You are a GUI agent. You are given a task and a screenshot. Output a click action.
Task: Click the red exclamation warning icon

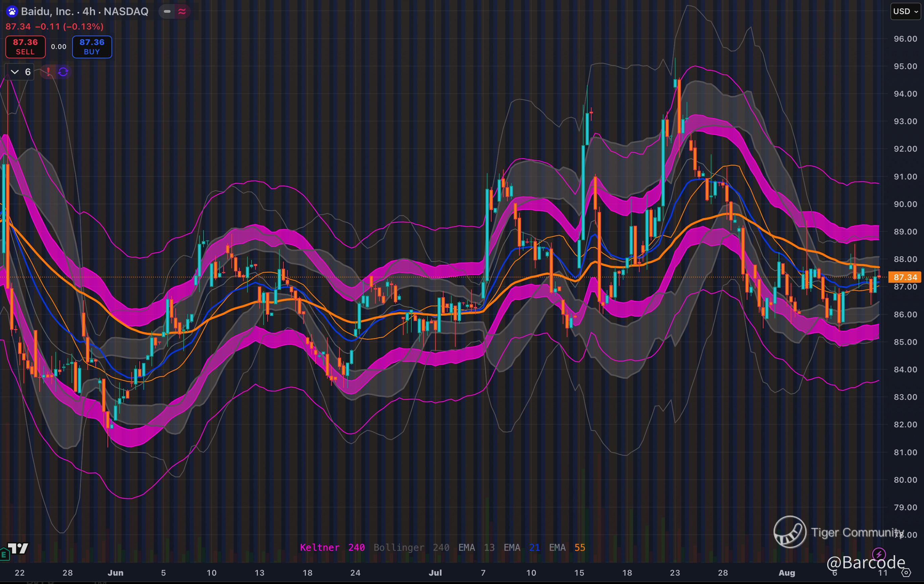pyautogui.click(x=48, y=72)
